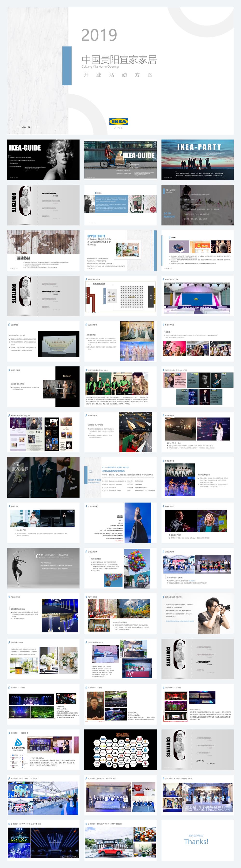Open the OPPORTUNITY slide thumbnail
This screenshot has height=868, width=241.
tap(120, 250)
